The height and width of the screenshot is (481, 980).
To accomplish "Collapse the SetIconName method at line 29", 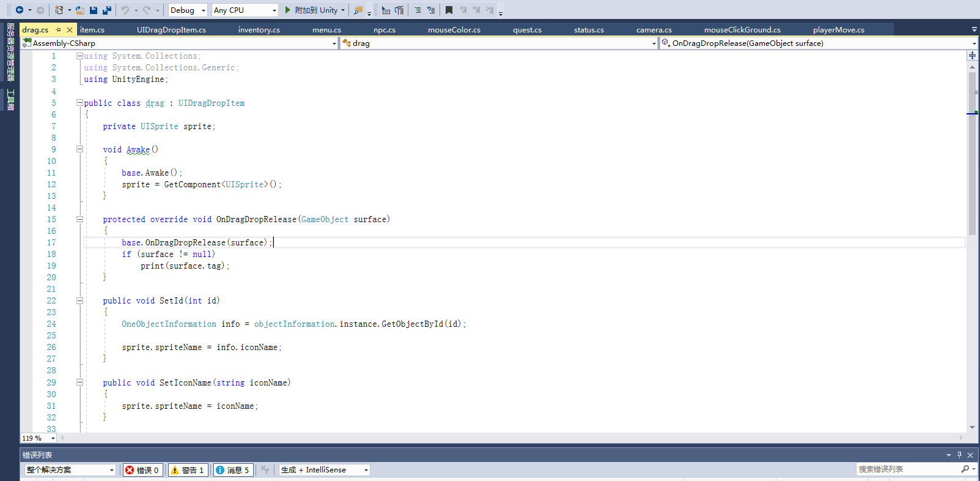I will [79, 382].
